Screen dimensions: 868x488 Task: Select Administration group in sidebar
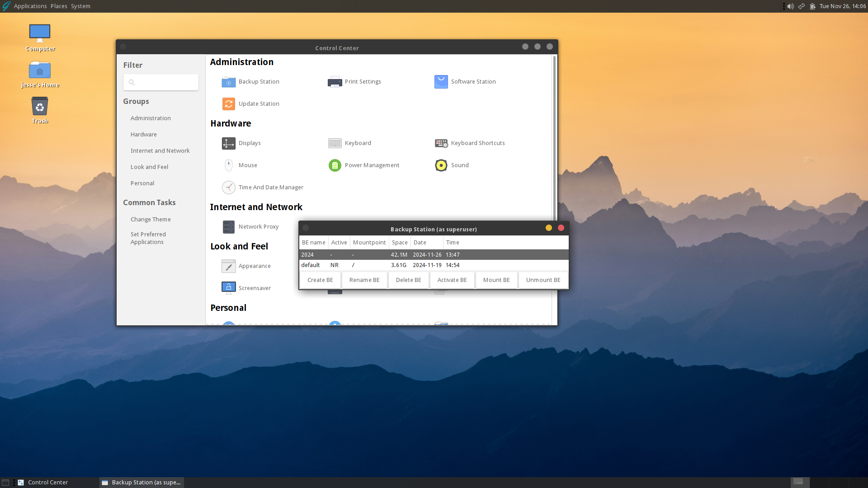(x=151, y=118)
